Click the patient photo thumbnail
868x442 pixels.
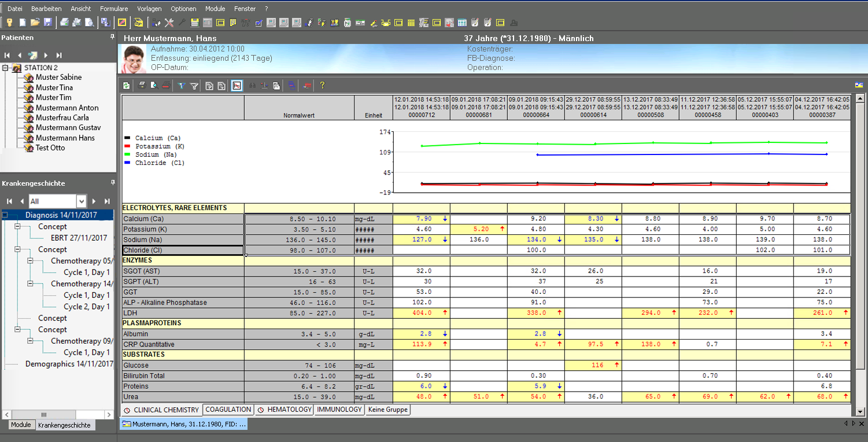click(134, 59)
